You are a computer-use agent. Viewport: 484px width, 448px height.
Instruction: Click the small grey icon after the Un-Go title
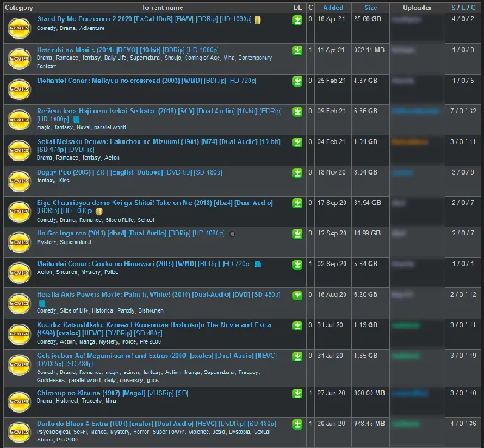(233, 234)
